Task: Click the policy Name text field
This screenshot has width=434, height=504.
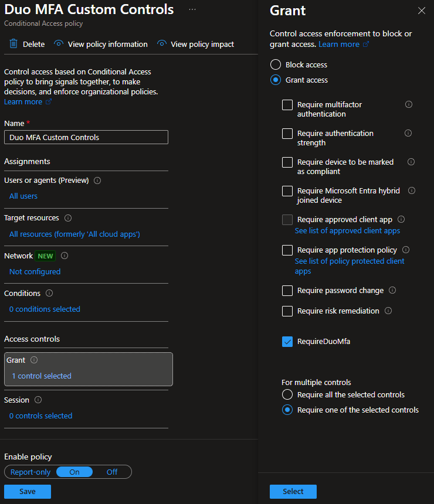Action: point(86,137)
